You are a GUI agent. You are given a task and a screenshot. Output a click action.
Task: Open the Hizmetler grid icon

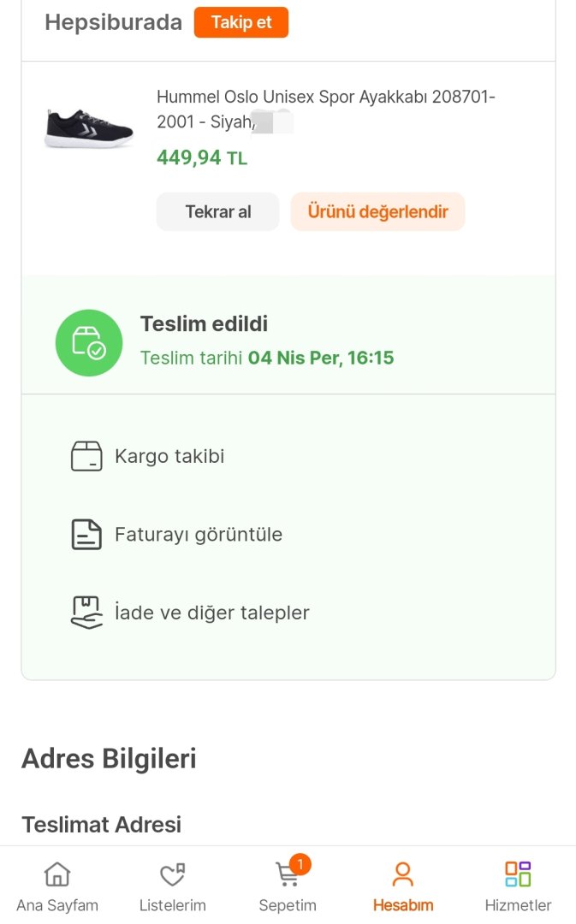click(x=518, y=874)
